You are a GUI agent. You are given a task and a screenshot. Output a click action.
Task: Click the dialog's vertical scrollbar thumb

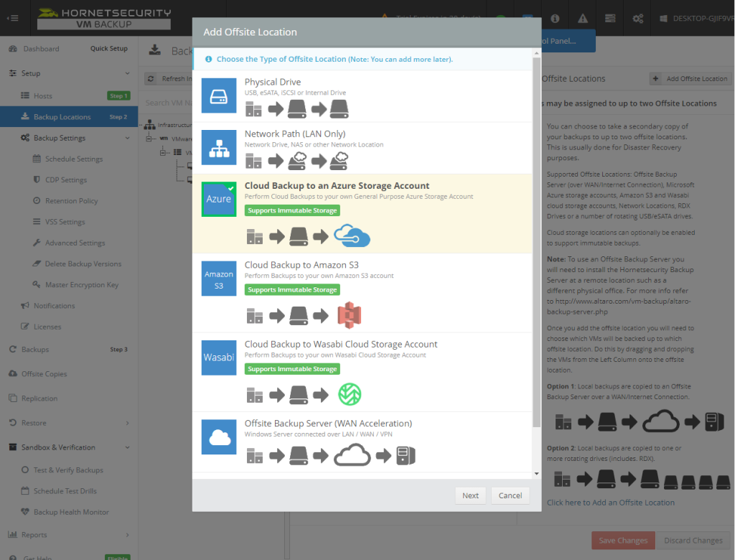pos(537,243)
